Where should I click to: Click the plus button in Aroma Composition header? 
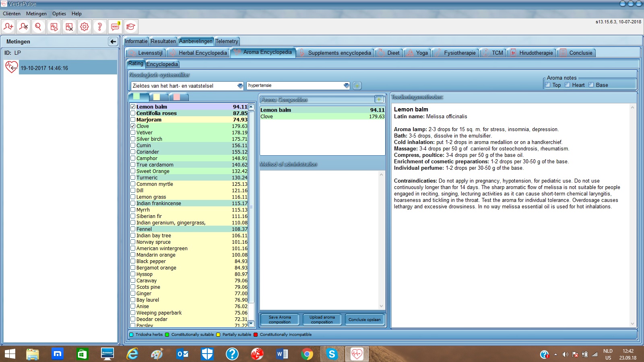(379, 99)
